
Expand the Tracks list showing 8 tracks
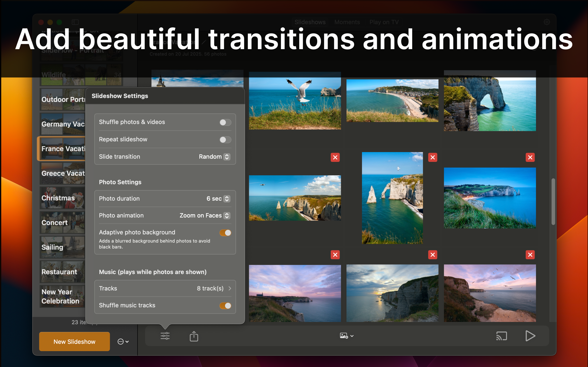coord(229,288)
